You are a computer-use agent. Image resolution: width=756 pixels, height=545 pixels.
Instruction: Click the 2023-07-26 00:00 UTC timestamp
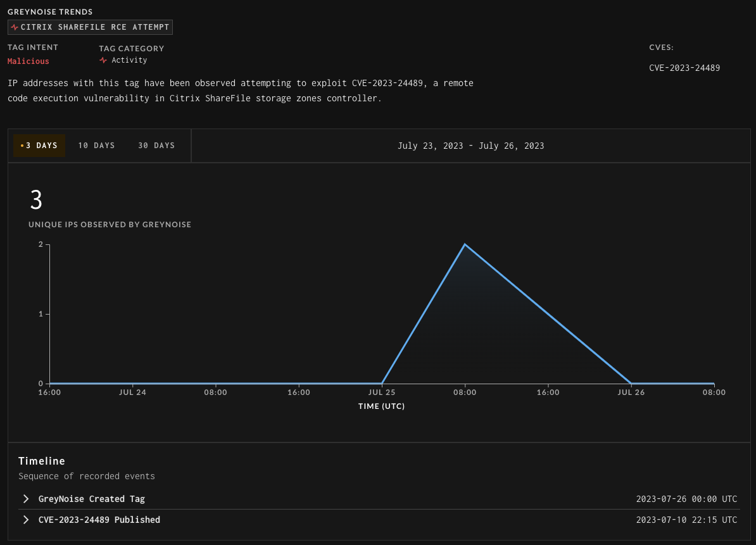coord(686,499)
